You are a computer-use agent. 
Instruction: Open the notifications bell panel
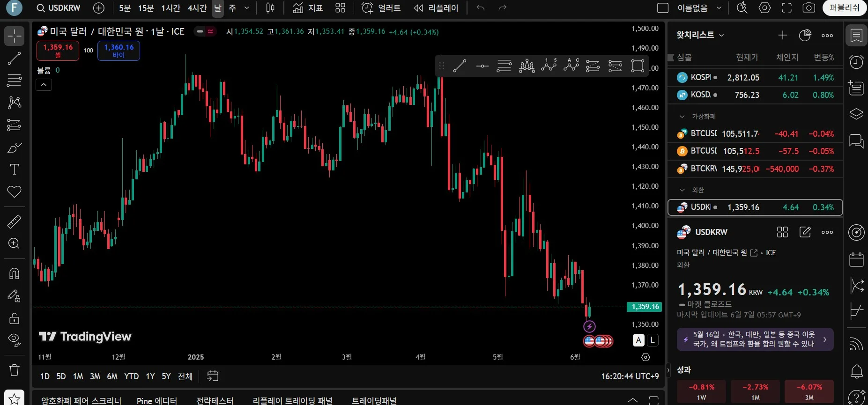pos(856,371)
